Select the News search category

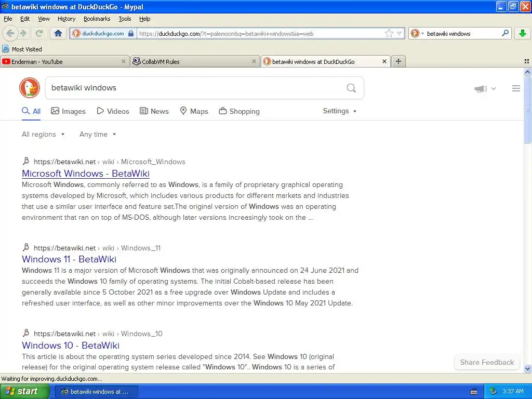154,111
